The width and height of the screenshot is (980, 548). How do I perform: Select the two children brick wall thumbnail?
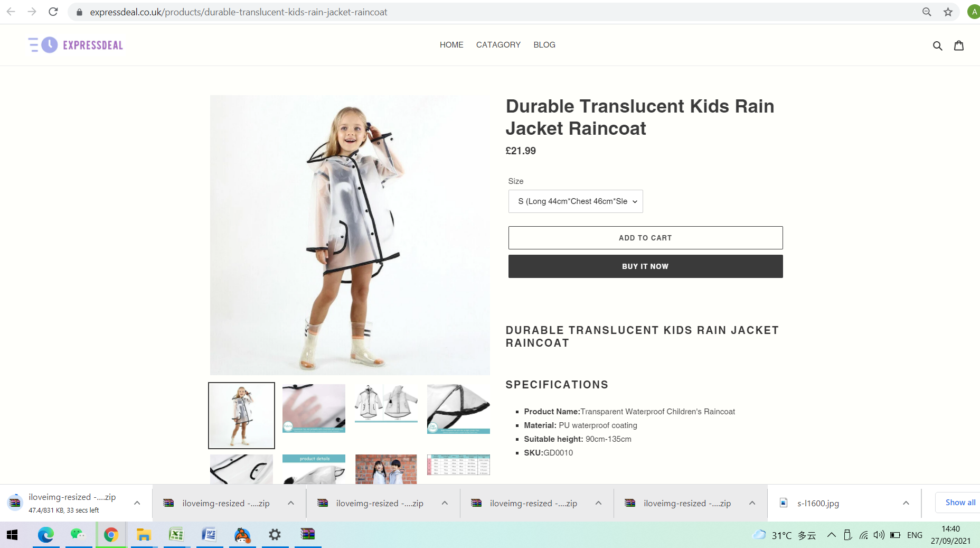(386, 469)
